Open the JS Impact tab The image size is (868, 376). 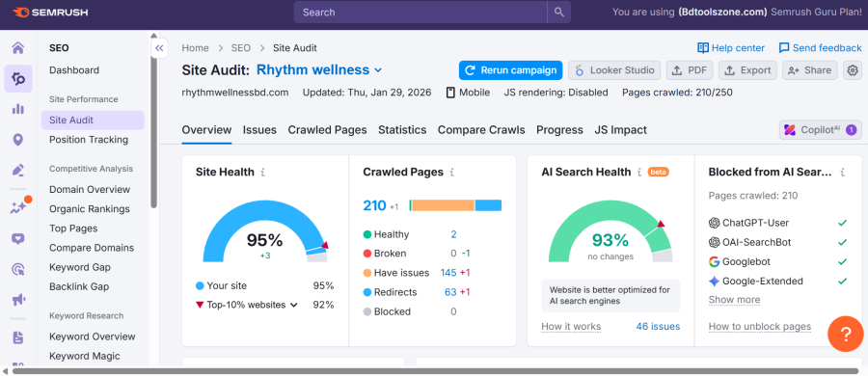point(620,130)
